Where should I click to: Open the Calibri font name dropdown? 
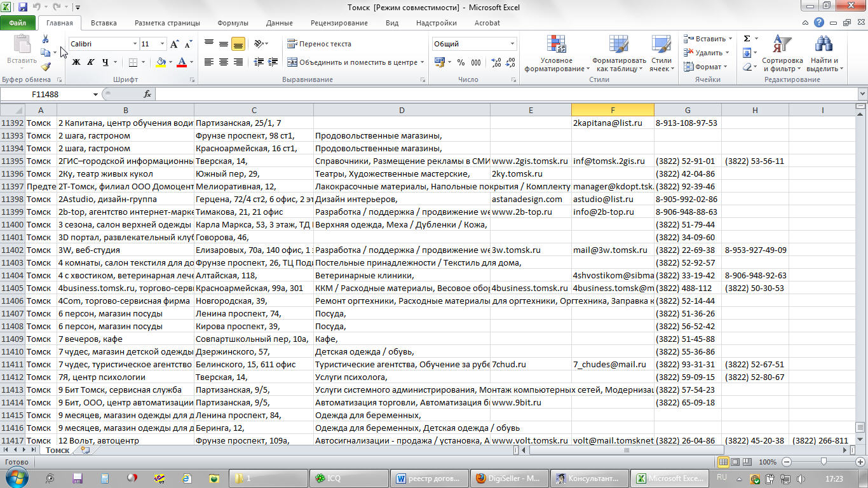coord(135,44)
